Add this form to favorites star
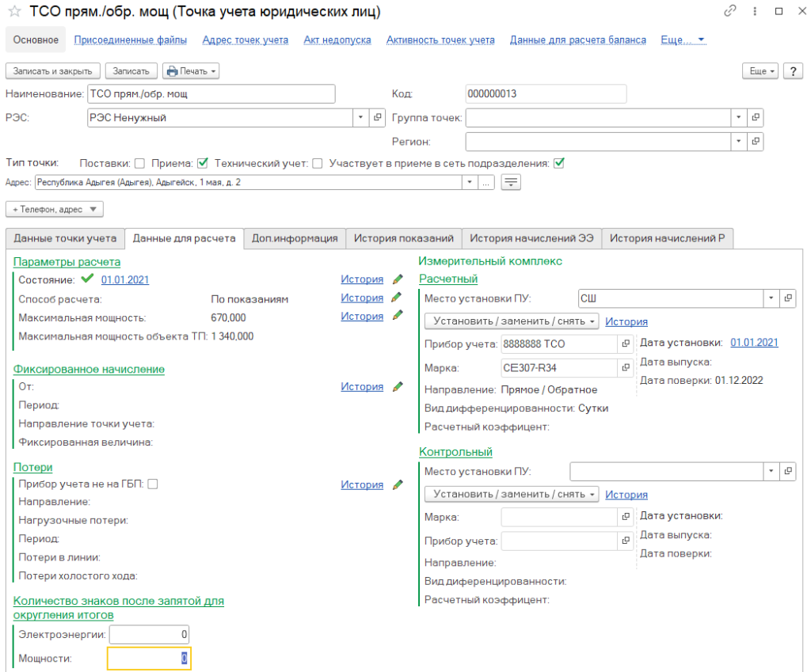Image resolution: width=811 pixels, height=672 pixels. click(14, 12)
